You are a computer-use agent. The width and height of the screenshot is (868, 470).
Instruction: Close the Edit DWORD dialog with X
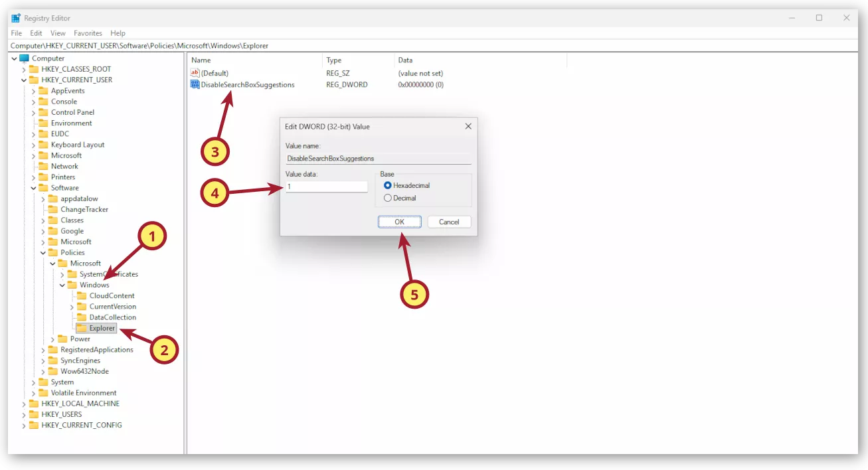click(468, 126)
